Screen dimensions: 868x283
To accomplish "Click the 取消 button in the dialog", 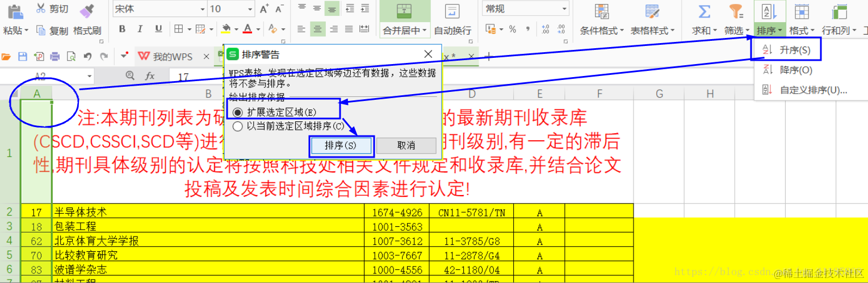I will point(406,146).
